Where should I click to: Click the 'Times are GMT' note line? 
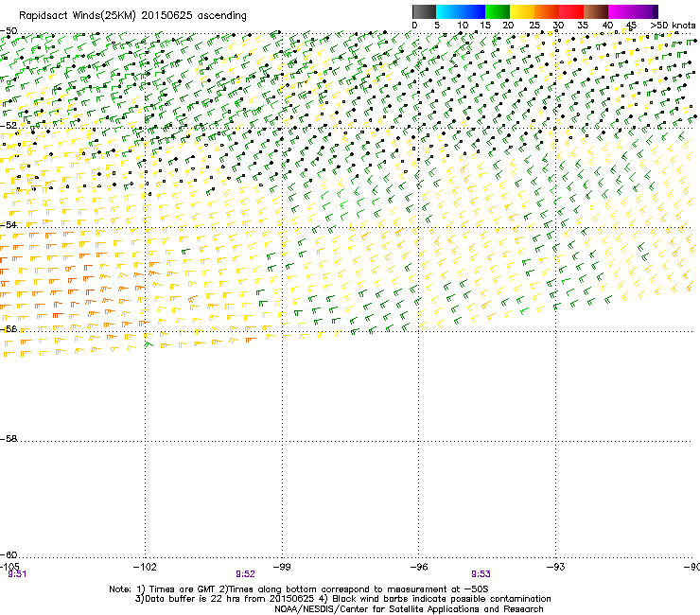point(299,589)
